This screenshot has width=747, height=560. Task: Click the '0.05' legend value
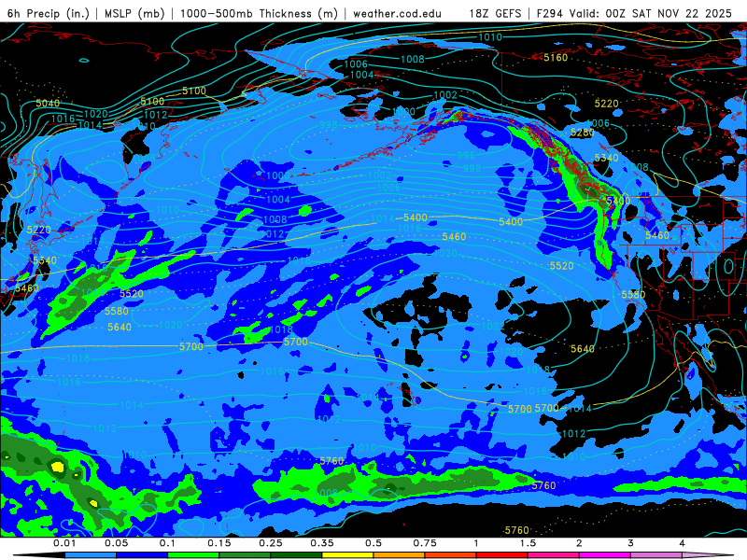tap(116, 543)
